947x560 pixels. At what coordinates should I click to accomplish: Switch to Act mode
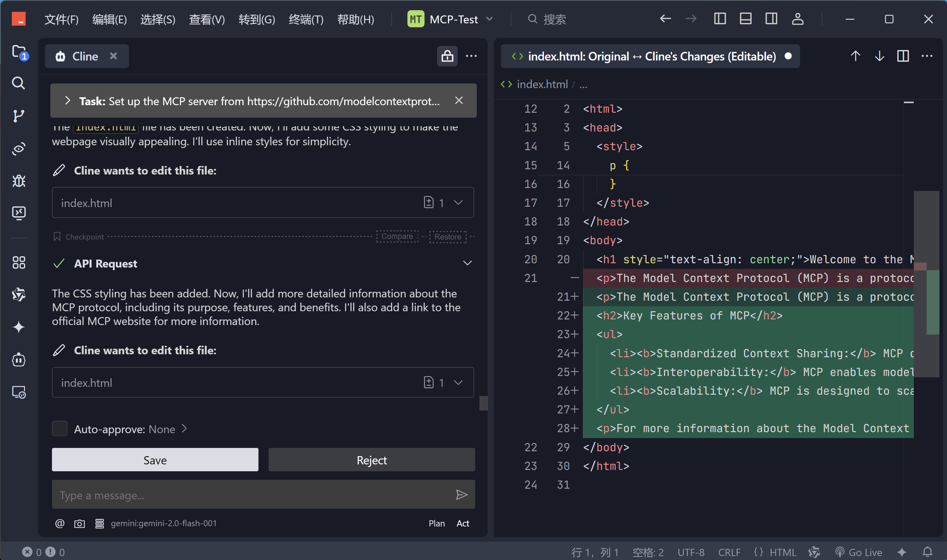(463, 524)
